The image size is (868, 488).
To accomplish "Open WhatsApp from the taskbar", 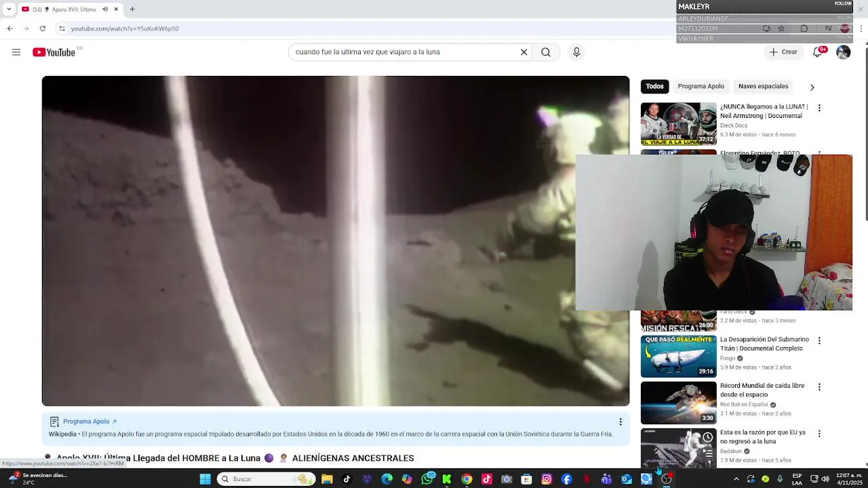I will [x=427, y=479].
